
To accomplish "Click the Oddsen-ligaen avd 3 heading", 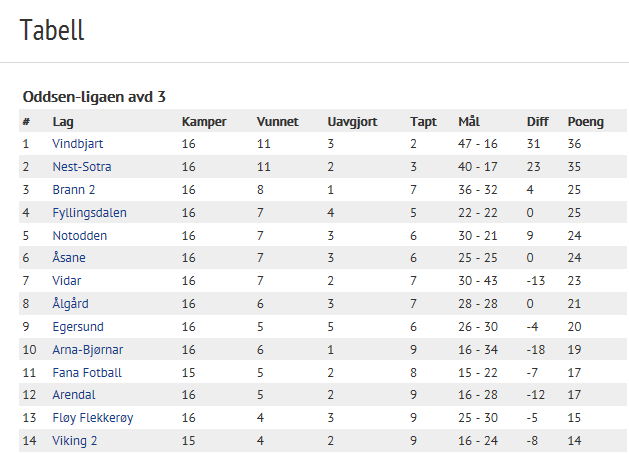I will tap(94, 97).
